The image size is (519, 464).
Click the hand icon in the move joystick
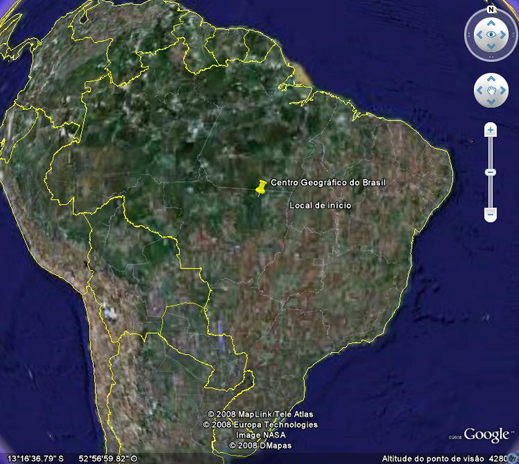pyautogui.click(x=491, y=90)
